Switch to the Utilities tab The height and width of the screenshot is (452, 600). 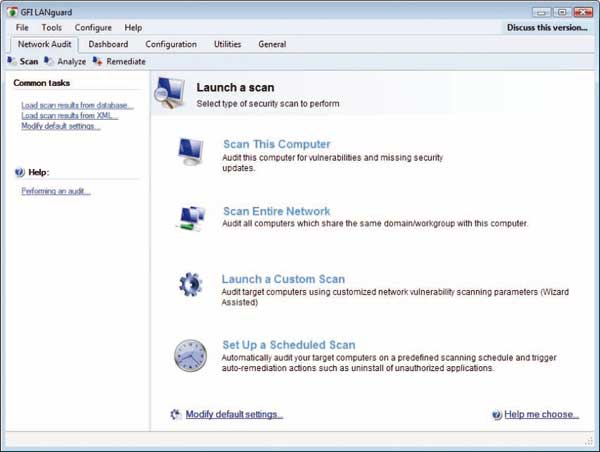pyautogui.click(x=226, y=44)
